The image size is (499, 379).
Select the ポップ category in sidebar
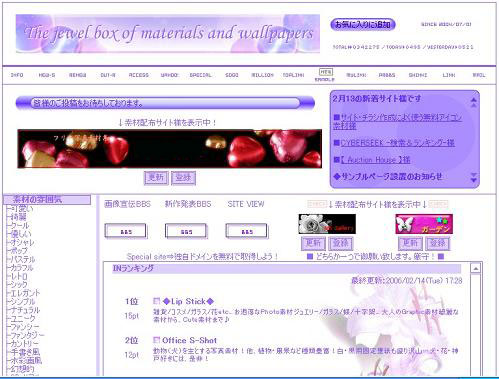coord(19,251)
